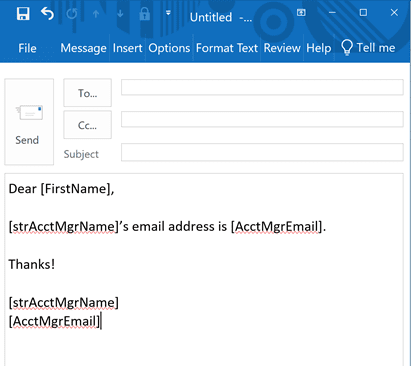Open the Options ribbon tab
Viewport: 411px width, 366px height.
pos(169,48)
